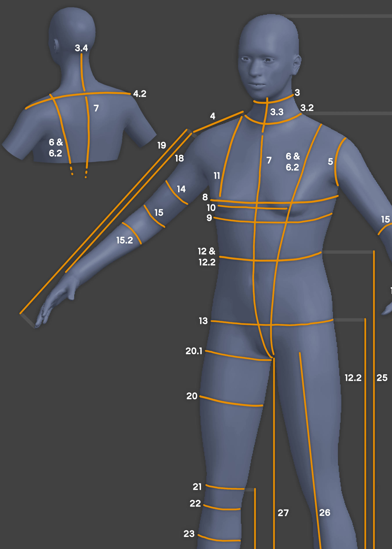
Task: Select measurement 4 above the shoulder line
Action: click(x=212, y=116)
